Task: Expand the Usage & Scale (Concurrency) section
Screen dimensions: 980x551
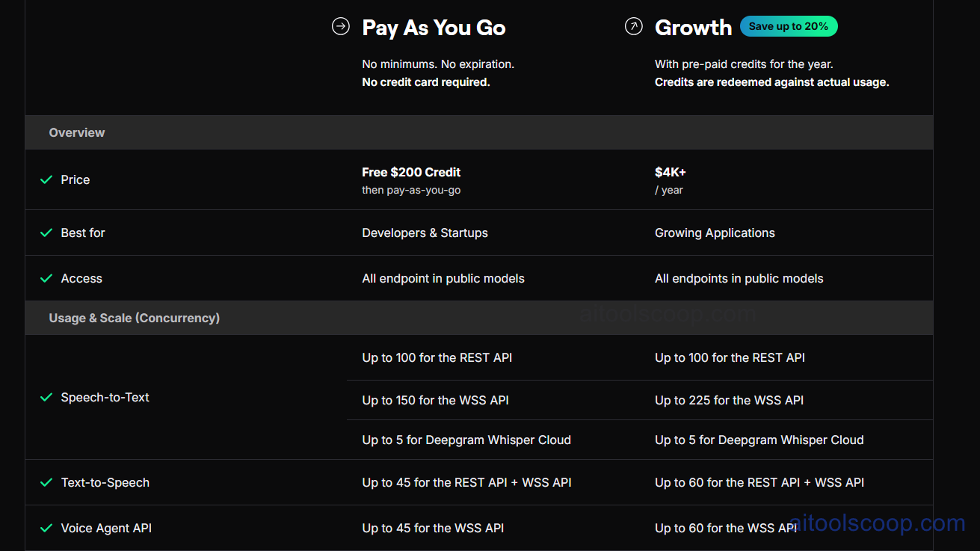Action: pos(135,317)
